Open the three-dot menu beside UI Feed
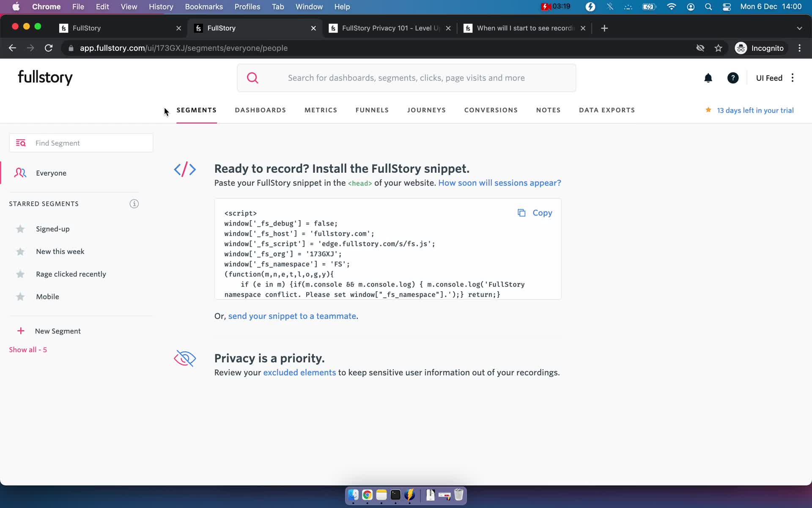This screenshot has width=812, height=508. 793,78
